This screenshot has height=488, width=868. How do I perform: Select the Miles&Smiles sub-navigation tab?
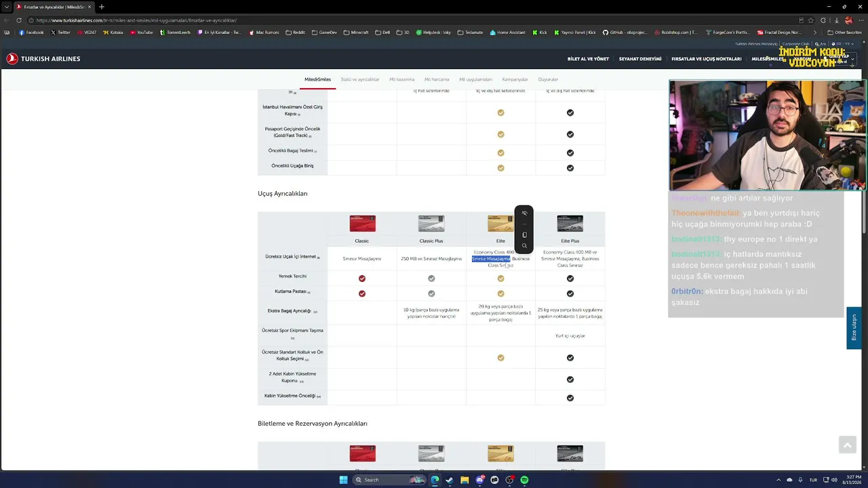(317, 79)
